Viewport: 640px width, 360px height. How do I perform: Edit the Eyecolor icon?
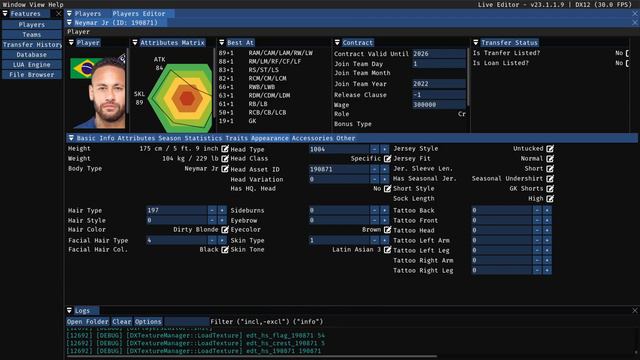click(x=387, y=230)
